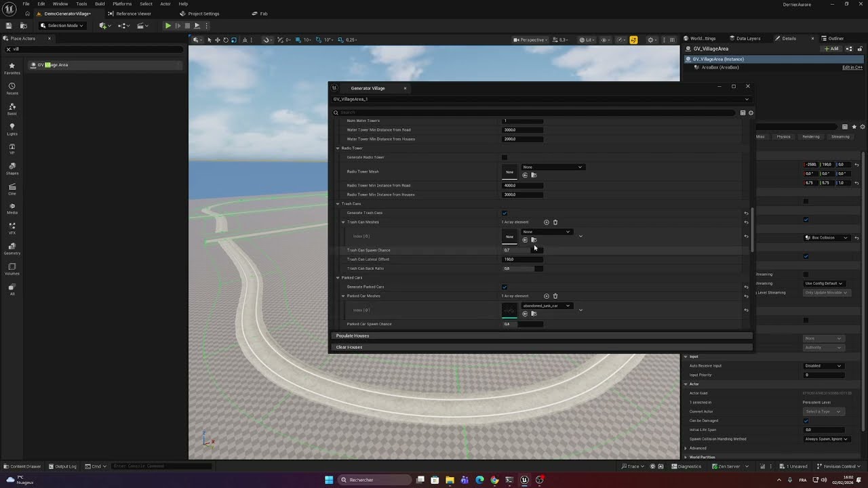Toggle Generate Trash Cans checkbox
Viewport: 868px width, 488px height.
505,213
